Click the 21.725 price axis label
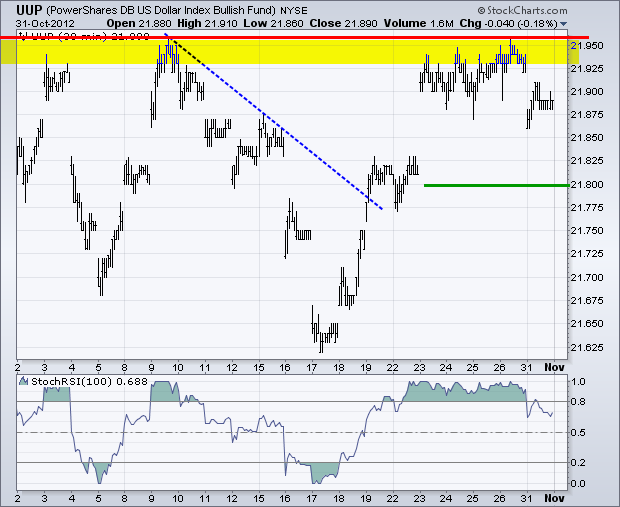 [587, 254]
